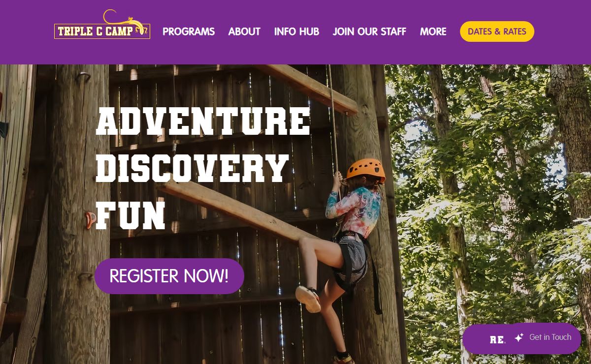Screen dimensions: 591x364
Task: Click the climber's shoe in the hero photo
Action: [308, 298]
